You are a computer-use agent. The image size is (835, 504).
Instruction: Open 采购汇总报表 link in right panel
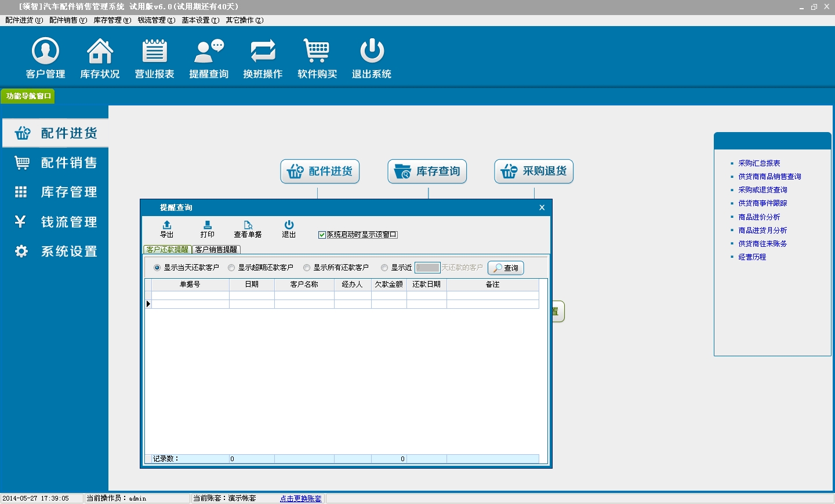[759, 163]
